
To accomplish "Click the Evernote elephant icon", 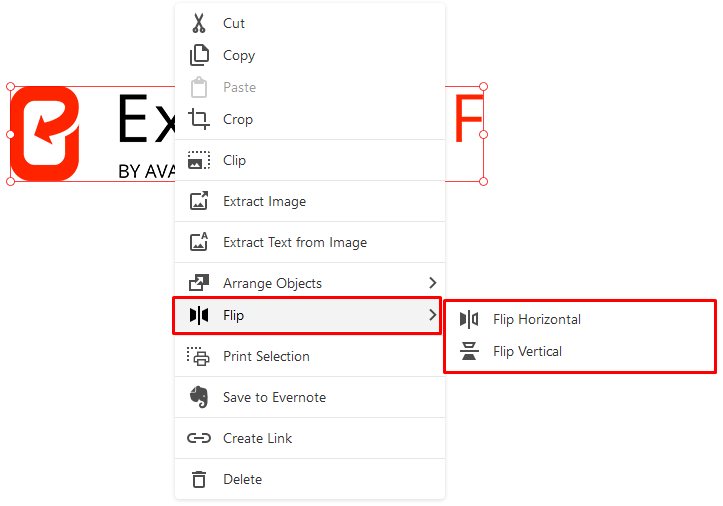I will point(199,397).
